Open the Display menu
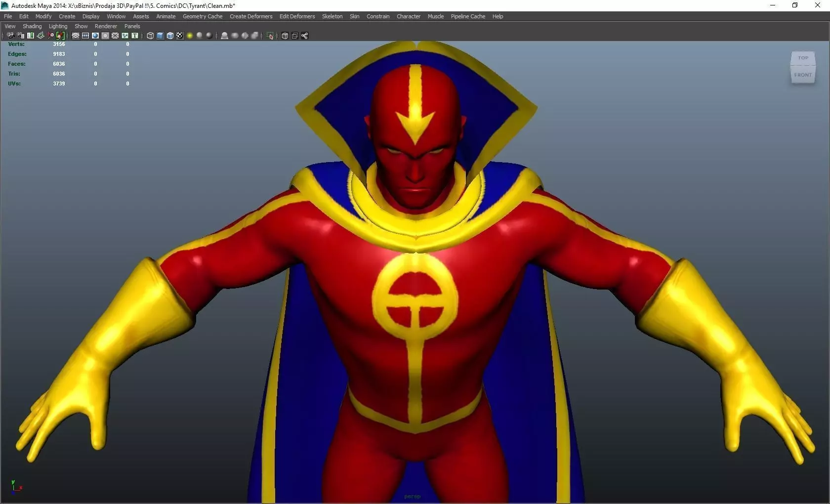The width and height of the screenshot is (830, 504). [x=91, y=16]
